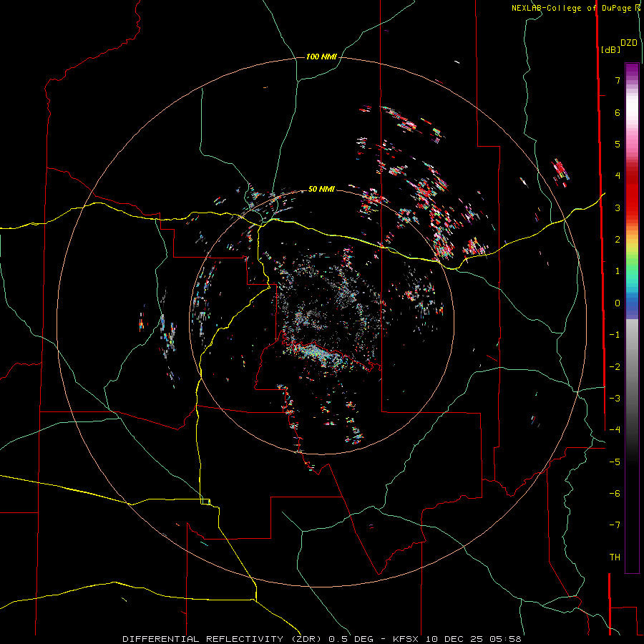The width and height of the screenshot is (644, 644).
Task: Click the -1 value on the color scale
Action: pos(615,335)
